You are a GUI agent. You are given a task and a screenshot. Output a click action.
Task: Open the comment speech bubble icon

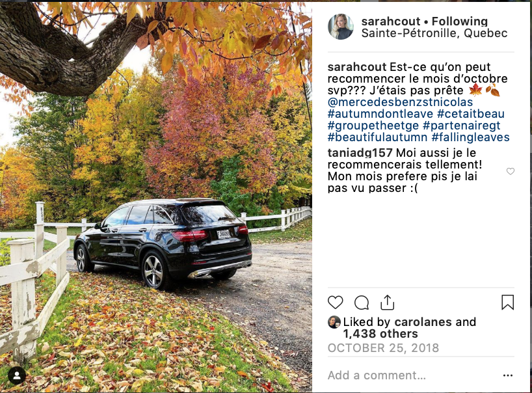tap(362, 303)
